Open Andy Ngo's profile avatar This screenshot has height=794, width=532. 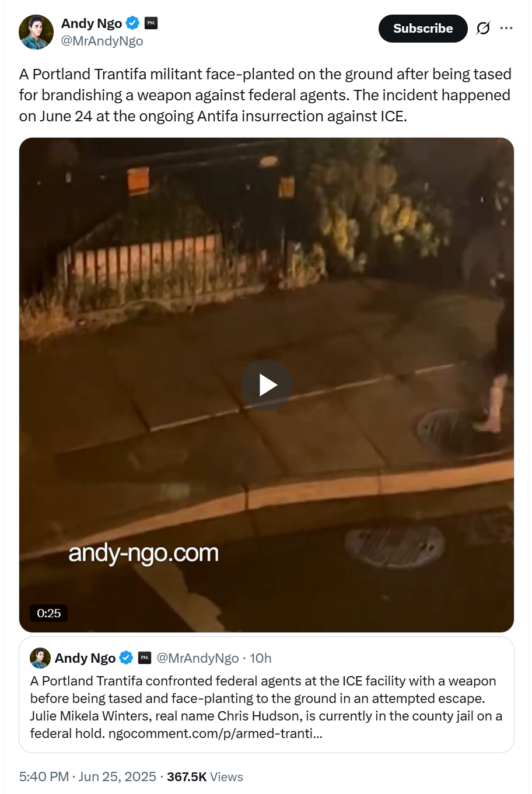coord(36,32)
